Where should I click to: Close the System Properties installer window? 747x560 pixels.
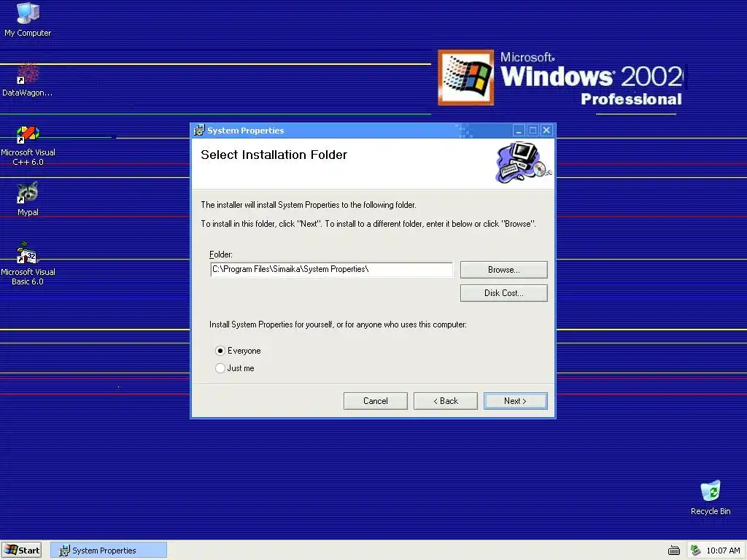click(546, 130)
